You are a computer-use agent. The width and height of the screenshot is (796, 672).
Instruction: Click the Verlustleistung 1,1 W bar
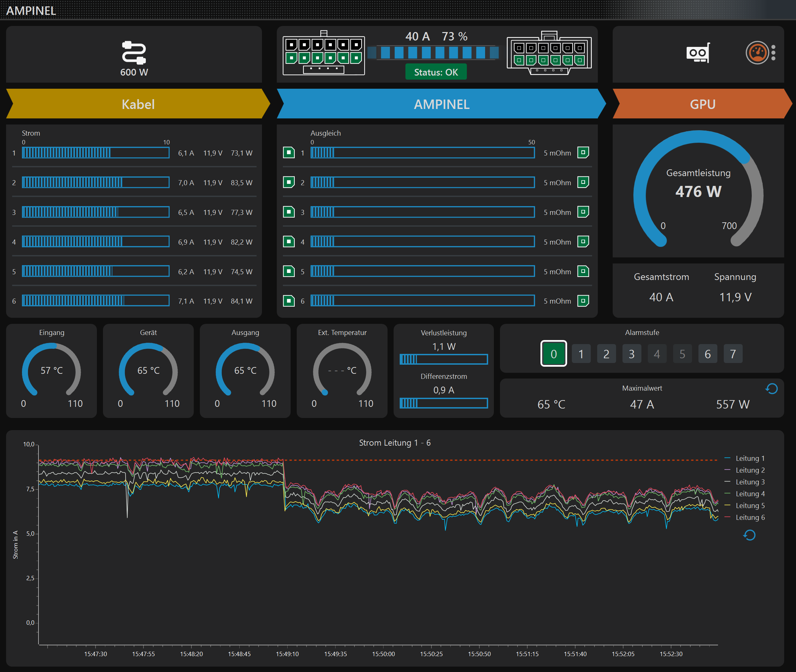(444, 359)
